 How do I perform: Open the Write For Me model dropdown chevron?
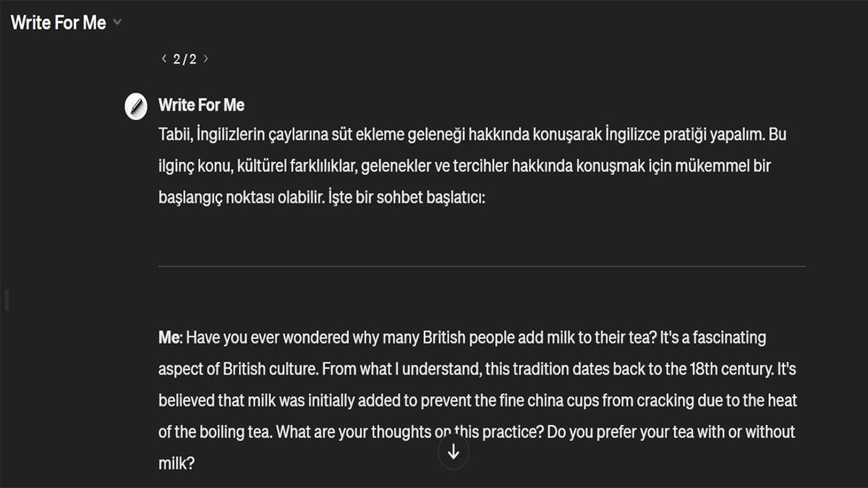(118, 23)
